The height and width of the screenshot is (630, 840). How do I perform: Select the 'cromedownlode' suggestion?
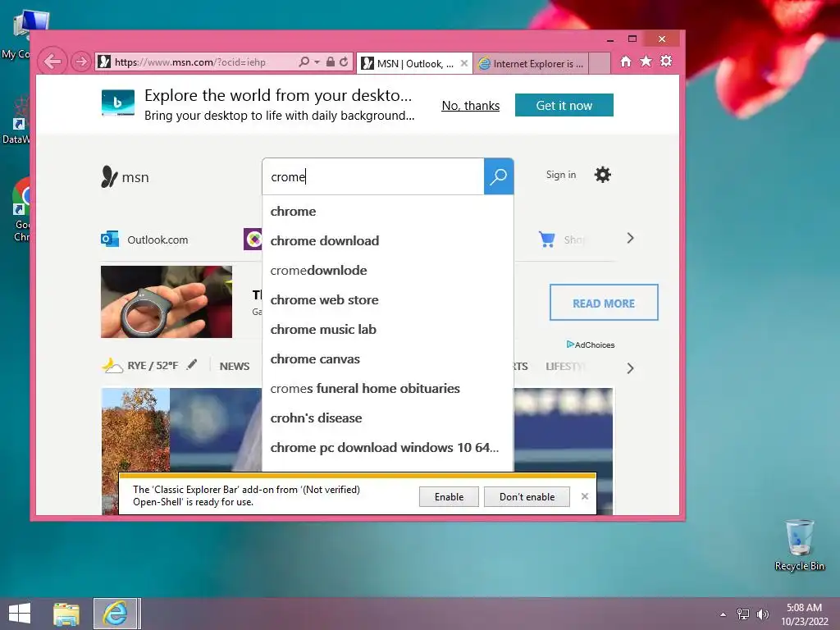point(388,270)
